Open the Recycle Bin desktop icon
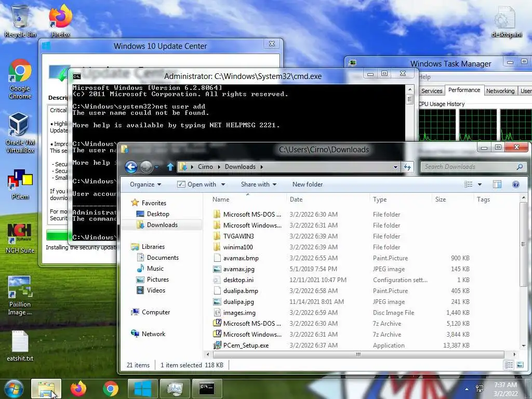Image resolution: width=532 pixels, height=399 pixels. click(20, 21)
